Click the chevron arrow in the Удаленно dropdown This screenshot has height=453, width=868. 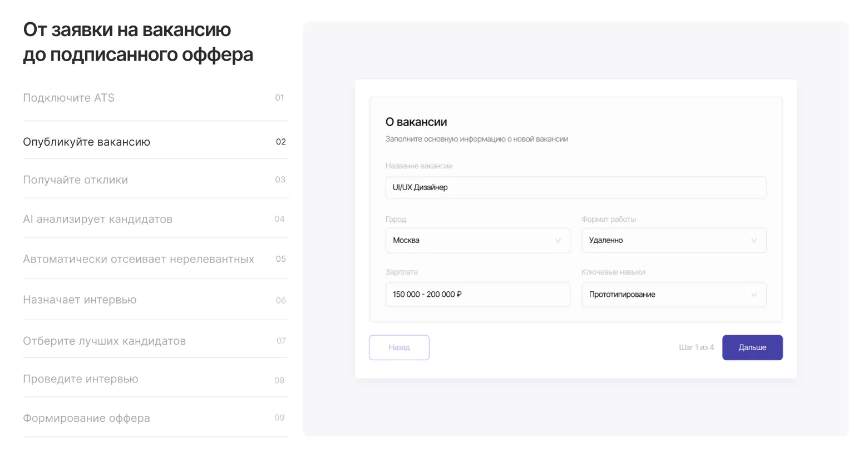tap(754, 241)
